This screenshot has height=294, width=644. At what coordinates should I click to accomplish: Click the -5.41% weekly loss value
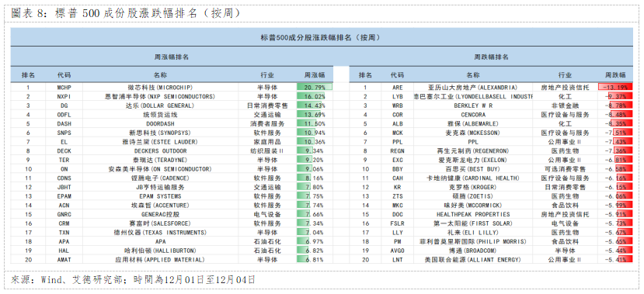point(615,260)
